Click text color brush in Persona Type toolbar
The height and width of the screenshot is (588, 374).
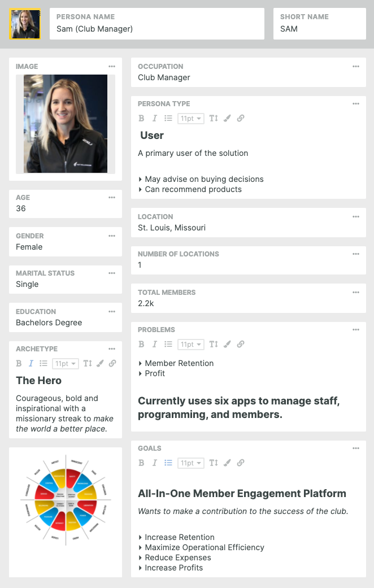coord(227,119)
